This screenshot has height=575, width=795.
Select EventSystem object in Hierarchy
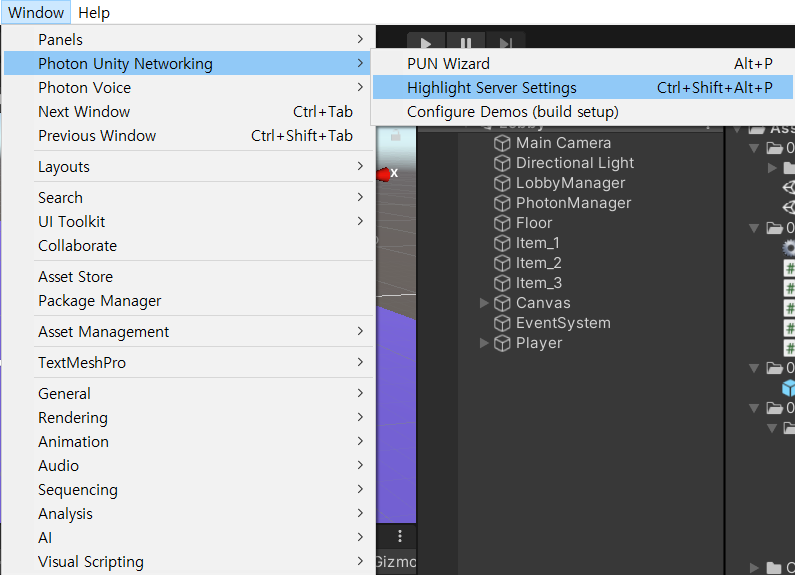pyautogui.click(x=563, y=323)
